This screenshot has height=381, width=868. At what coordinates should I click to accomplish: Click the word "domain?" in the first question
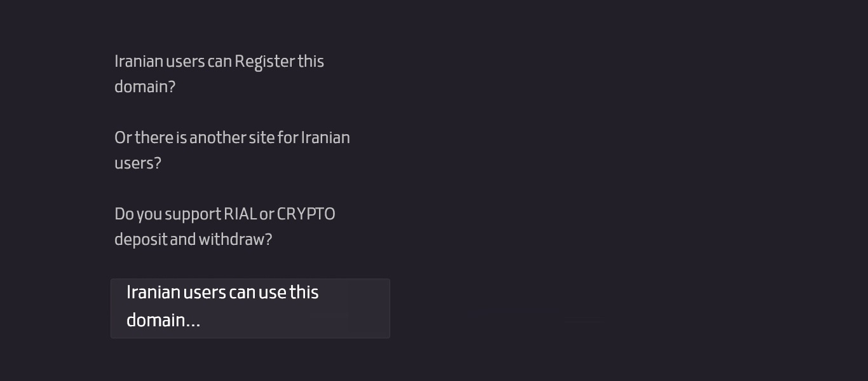[145, 87]
